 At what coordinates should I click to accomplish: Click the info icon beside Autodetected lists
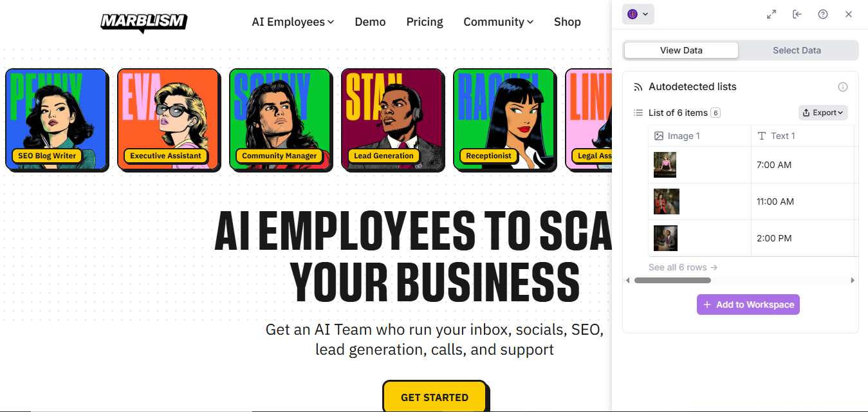[x=843, y=87]
